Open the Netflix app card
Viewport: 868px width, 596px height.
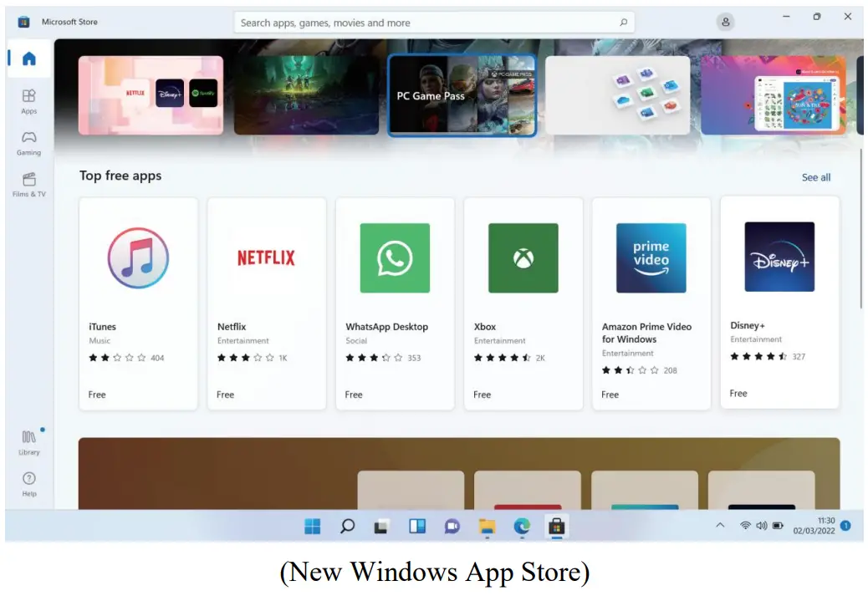coord(266,303)
